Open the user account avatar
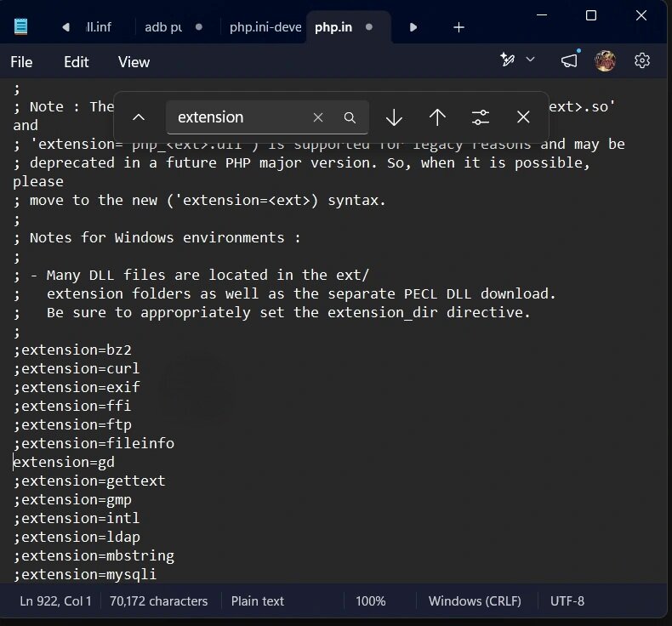 click(x=605, y=60)
